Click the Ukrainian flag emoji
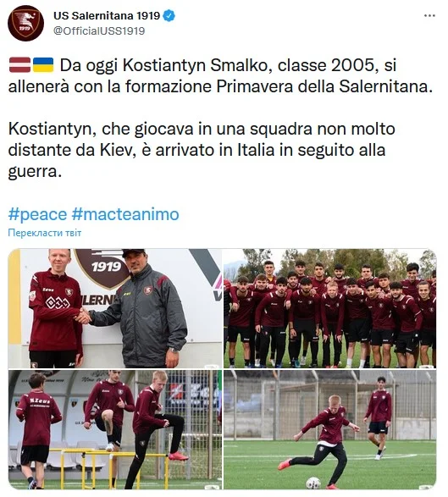This screenshot has height=497, width=448. pyautogui.click(x=43, y=65)
